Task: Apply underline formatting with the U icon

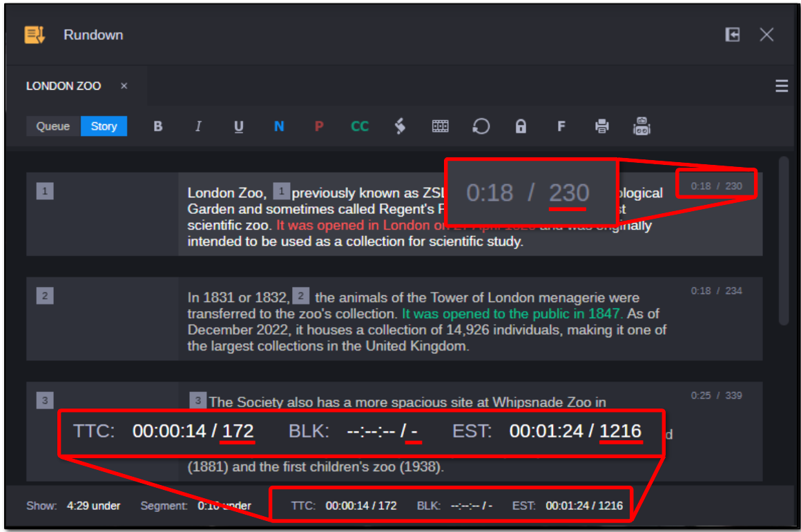Action: coord(239,126)
